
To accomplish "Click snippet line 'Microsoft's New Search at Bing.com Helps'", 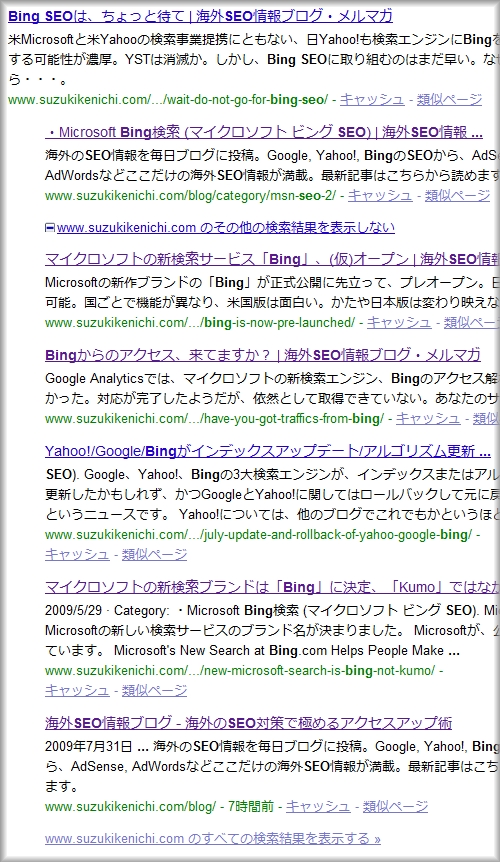I will [287, 651].
